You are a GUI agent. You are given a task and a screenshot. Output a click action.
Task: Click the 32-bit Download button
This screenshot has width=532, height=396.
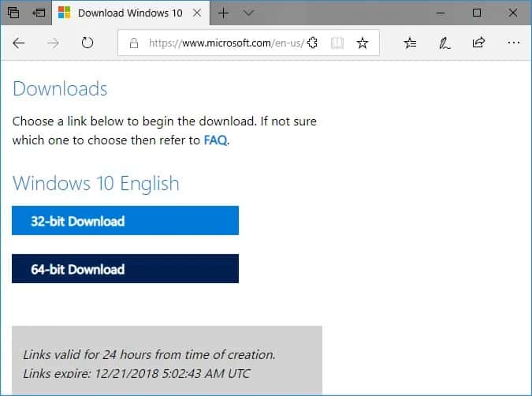tap(125, 220)
